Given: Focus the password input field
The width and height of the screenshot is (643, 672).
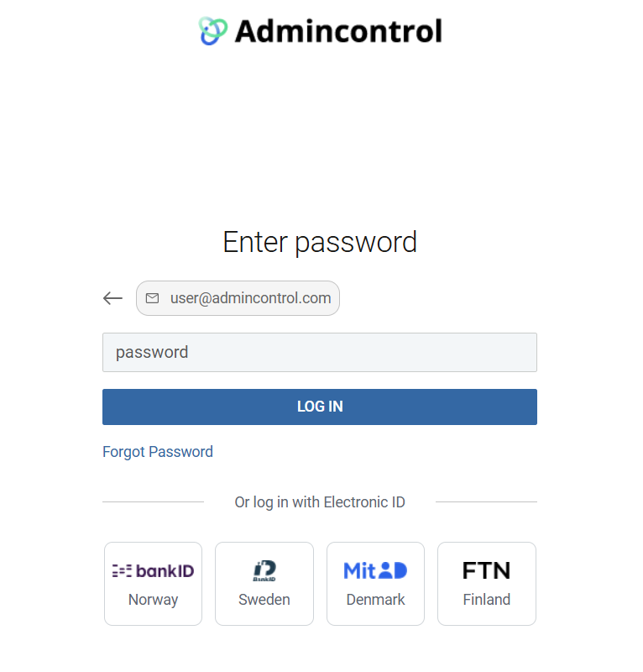Looking at the screenshot, I should tap(320, 352).
